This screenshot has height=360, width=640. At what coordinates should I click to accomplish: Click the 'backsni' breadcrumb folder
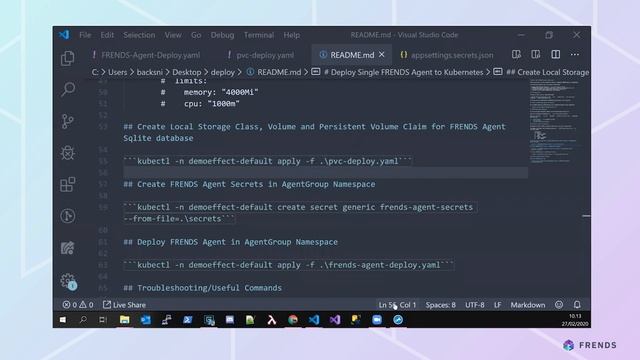149,72
